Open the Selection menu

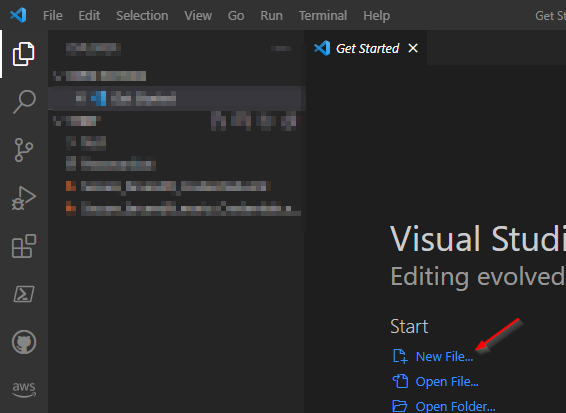(142, 16)
